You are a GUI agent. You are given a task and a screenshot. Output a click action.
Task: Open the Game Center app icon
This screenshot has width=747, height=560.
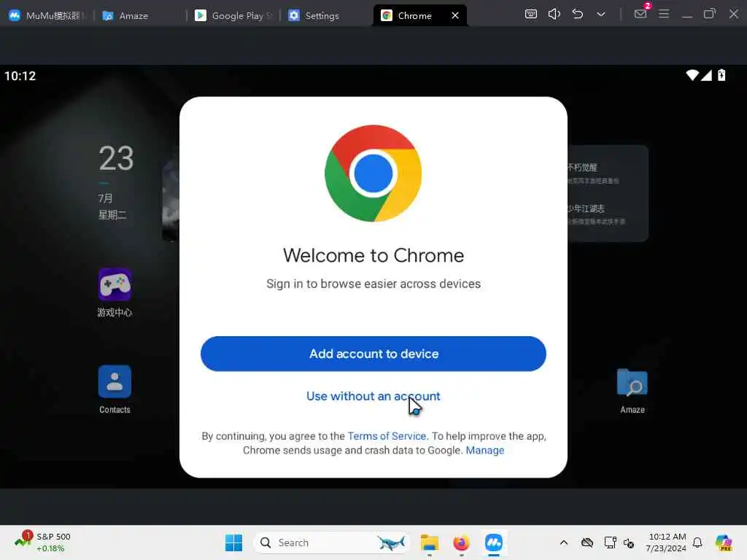coord(115,292)
